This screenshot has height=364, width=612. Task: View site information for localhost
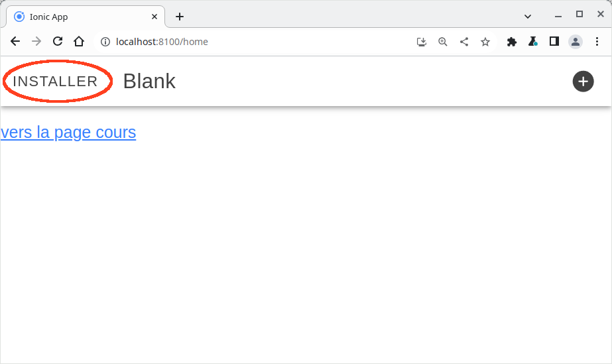(105, 42)
